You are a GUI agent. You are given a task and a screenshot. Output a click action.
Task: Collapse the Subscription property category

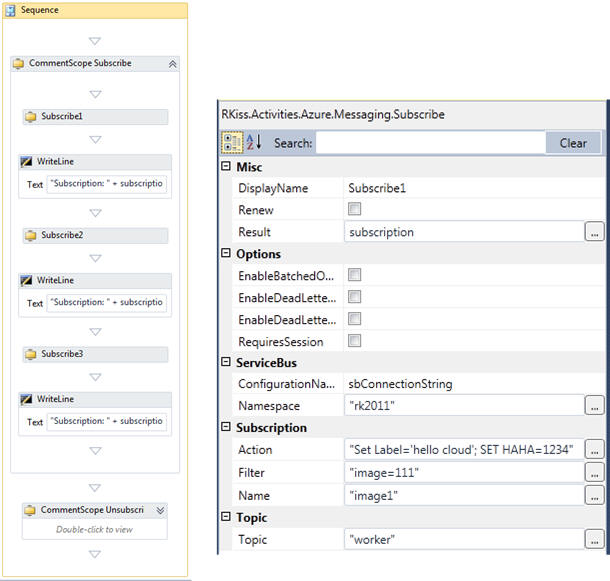226,427
